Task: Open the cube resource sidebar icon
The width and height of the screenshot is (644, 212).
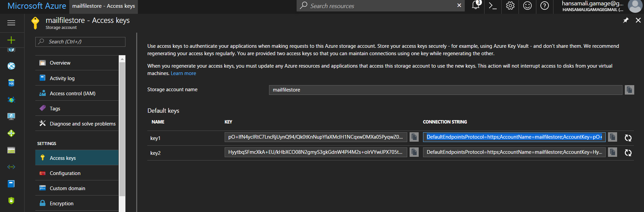Action: pos(11,50)
